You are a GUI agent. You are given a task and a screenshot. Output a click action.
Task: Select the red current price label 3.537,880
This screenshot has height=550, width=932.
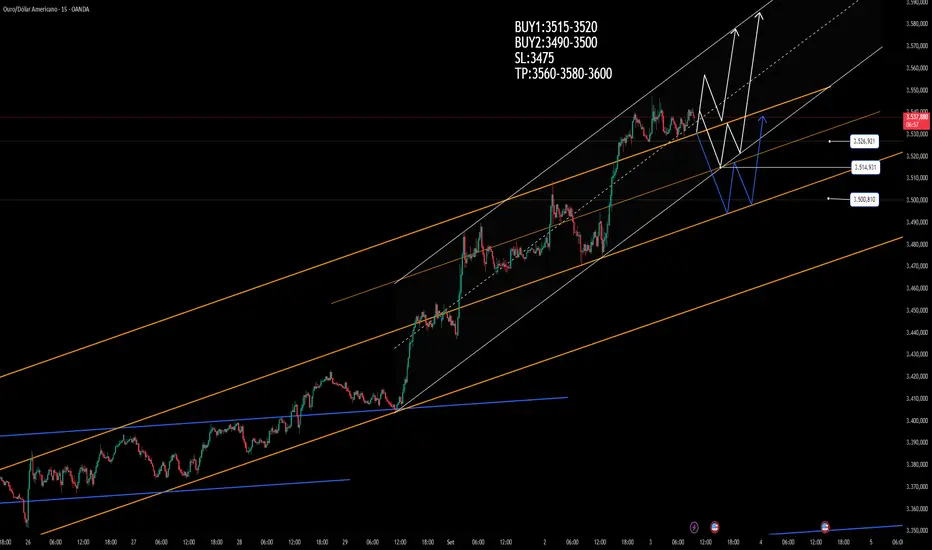[x=916, y=121]
